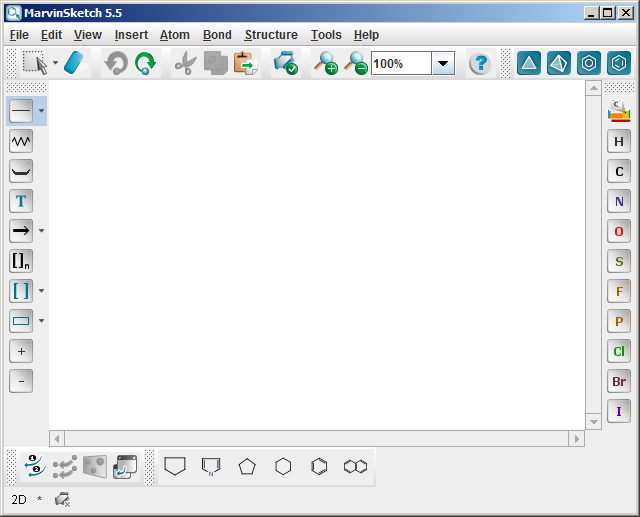
Task: Select the Nitrogen atom button
Action: click(619, 202)
